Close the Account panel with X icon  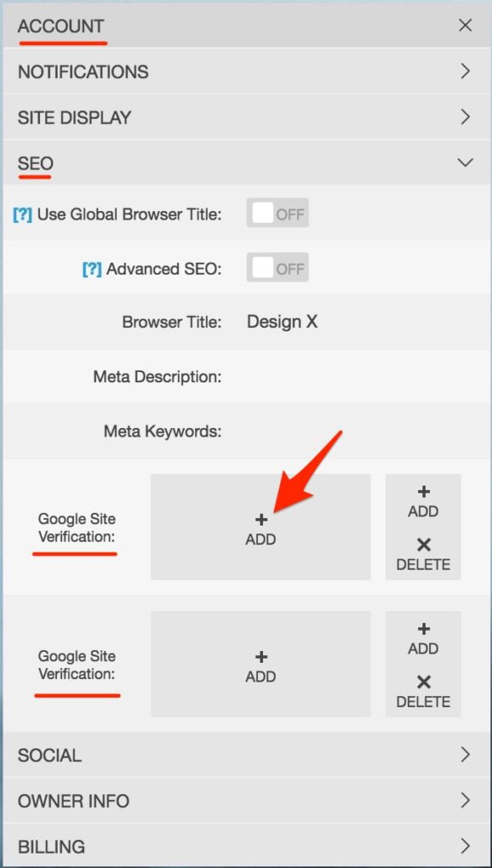pyautogui.click(x=465, y=25)
